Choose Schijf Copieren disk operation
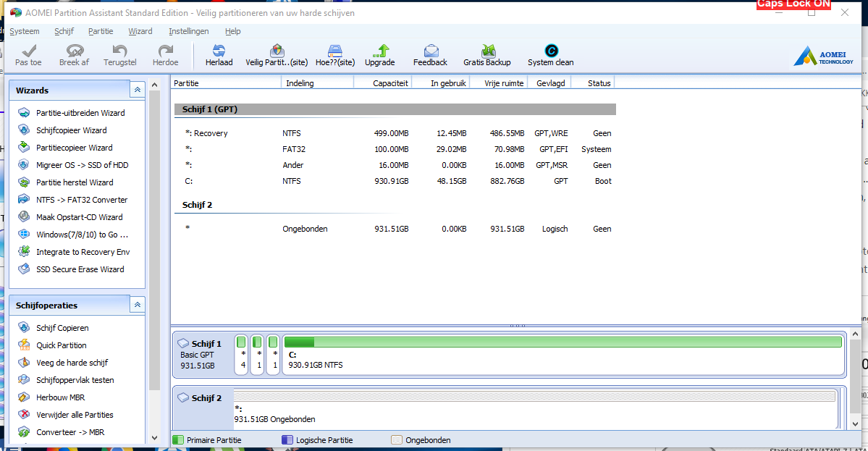 62,328
